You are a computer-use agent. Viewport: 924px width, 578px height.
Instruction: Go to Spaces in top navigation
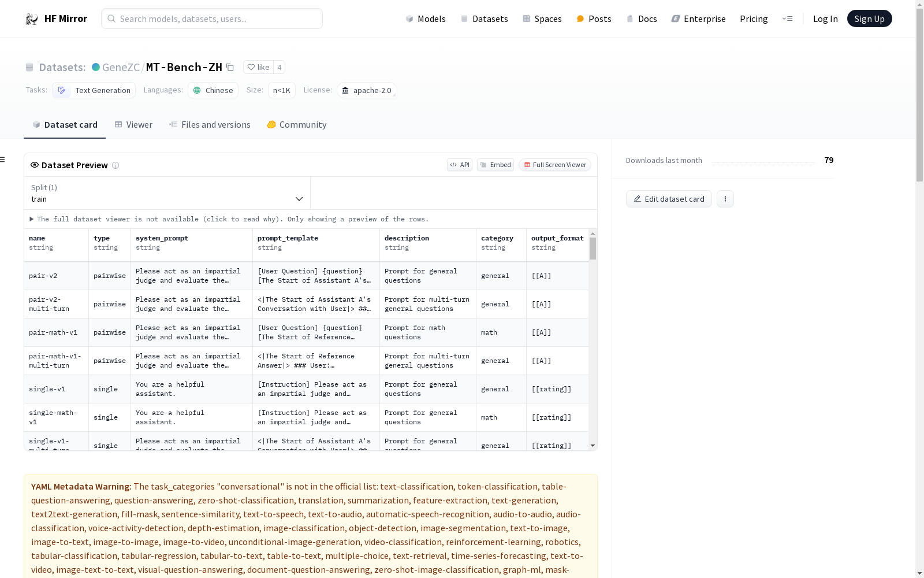(x=542, y=18)
